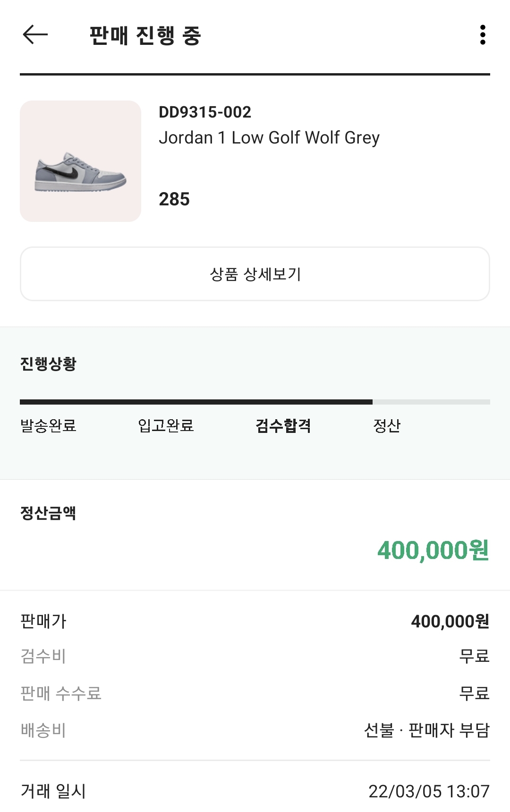Tap the DD9315-002 product code
Image resolution: width=510 pixels, height=812 pixels.
[205, 112]
